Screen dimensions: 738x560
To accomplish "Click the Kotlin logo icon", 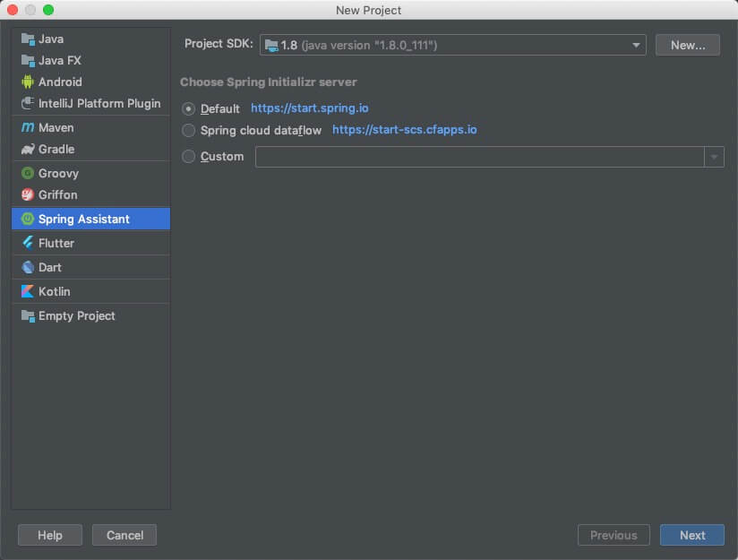I will tap(28, 291).
